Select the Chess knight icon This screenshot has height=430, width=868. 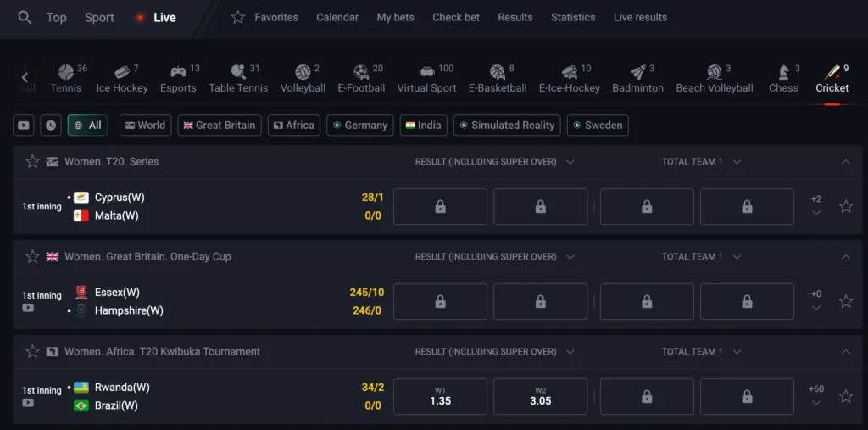[x=784, y=73]
